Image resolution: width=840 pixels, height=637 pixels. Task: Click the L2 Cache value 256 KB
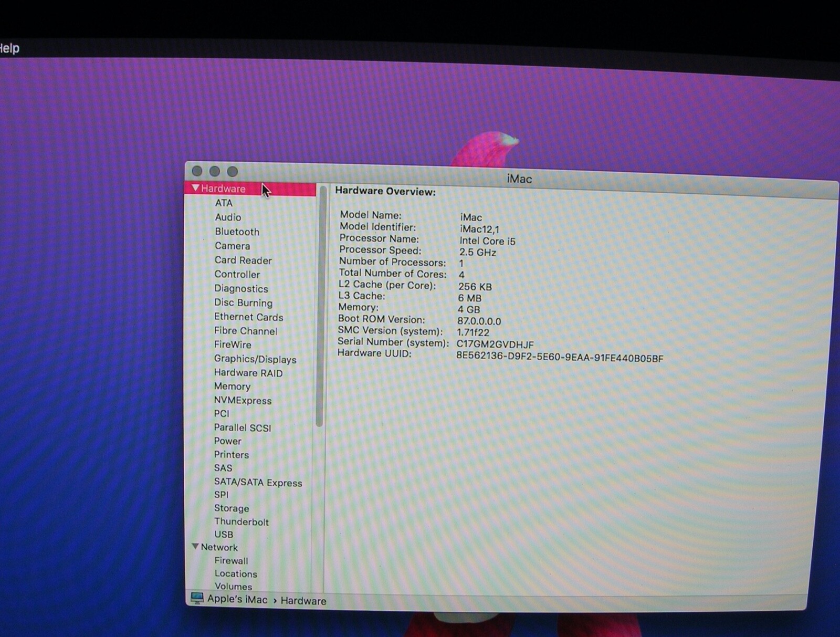pyautogui.click(x=475, y=287)
